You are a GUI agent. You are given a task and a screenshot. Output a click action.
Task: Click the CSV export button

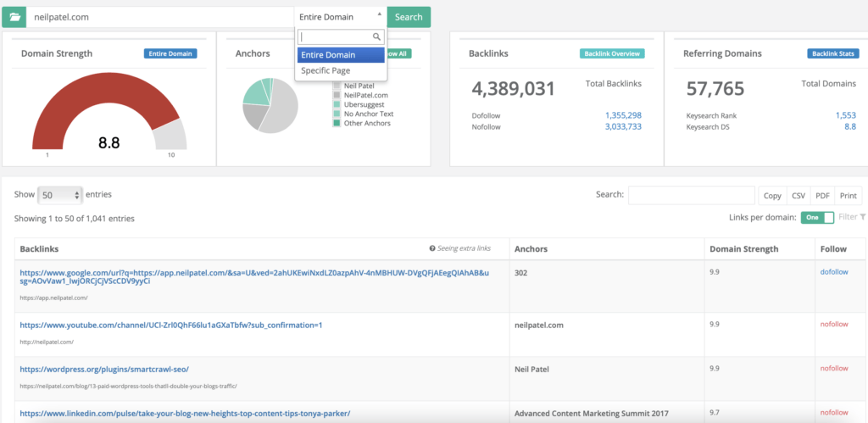click(x=798, y=196)
